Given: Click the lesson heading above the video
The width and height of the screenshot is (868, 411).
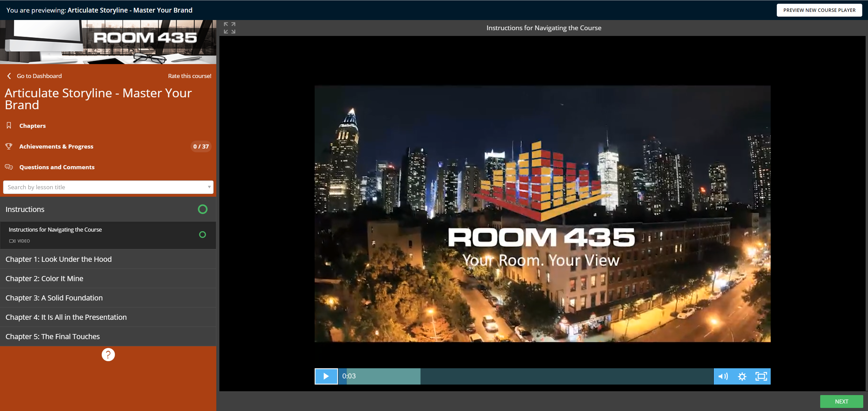Looking at the screenshot, I should click(x=544, y=28).
